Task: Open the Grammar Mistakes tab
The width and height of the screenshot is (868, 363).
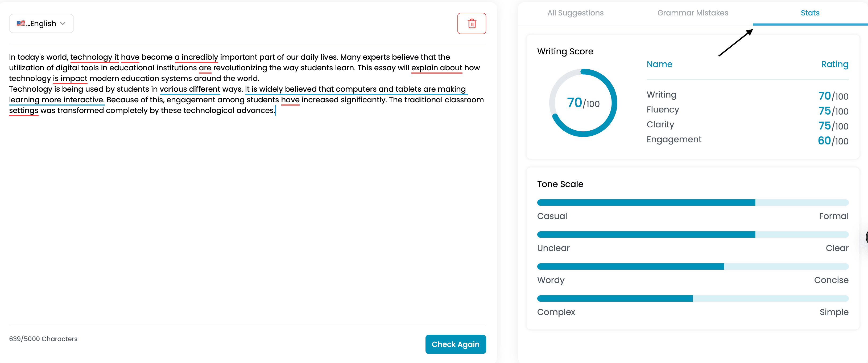Action: point(692,13)
